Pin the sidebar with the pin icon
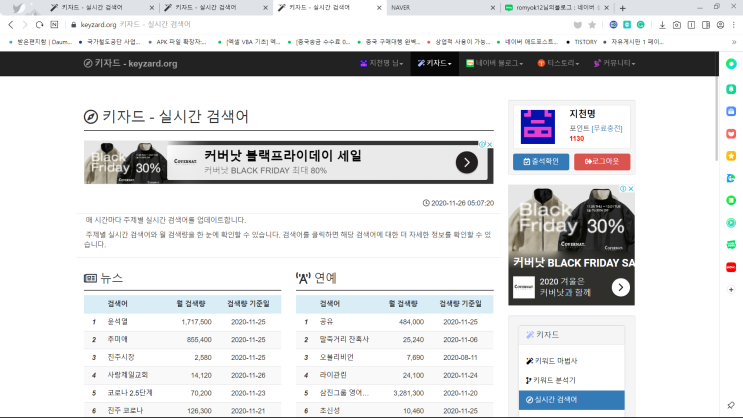The width and height of the screenshot is (743, 418). pos(731,405)
